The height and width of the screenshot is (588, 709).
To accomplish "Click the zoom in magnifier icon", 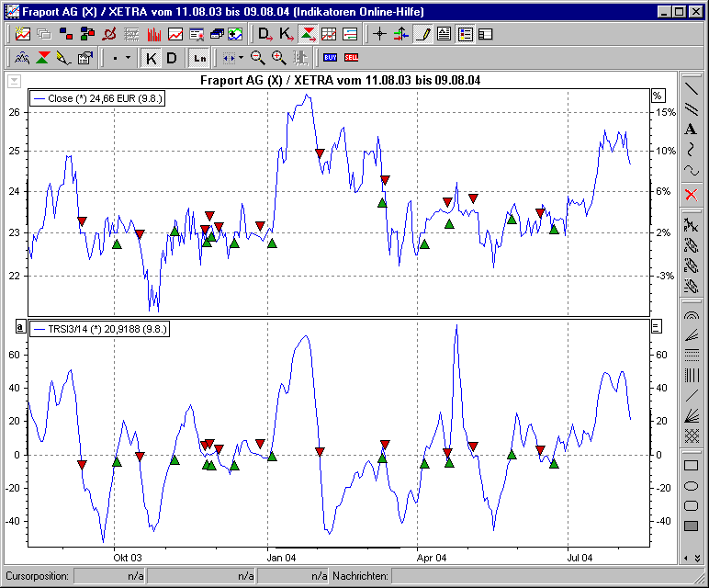I will point(279,58).
